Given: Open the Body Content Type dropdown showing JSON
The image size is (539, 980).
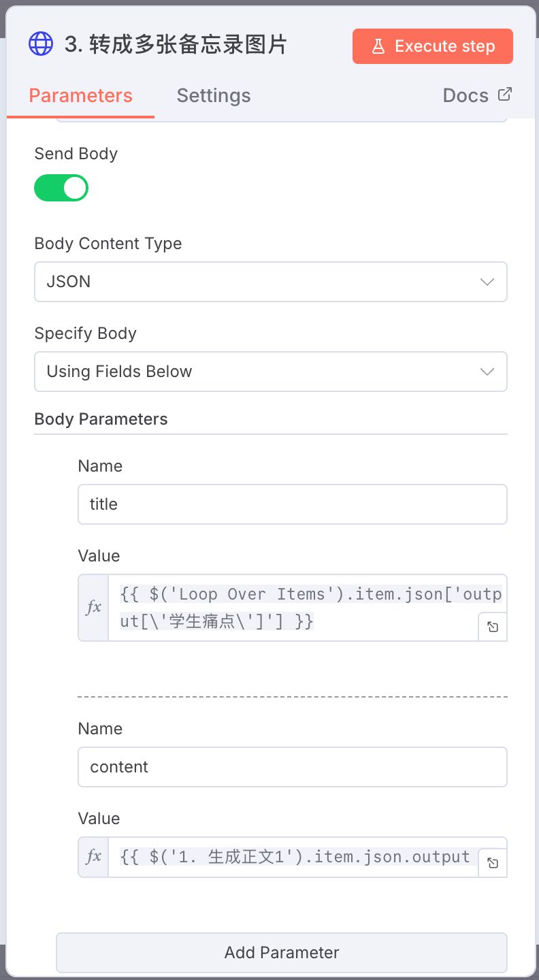Looking at the screenshot, I should click(x=271, y=282).
